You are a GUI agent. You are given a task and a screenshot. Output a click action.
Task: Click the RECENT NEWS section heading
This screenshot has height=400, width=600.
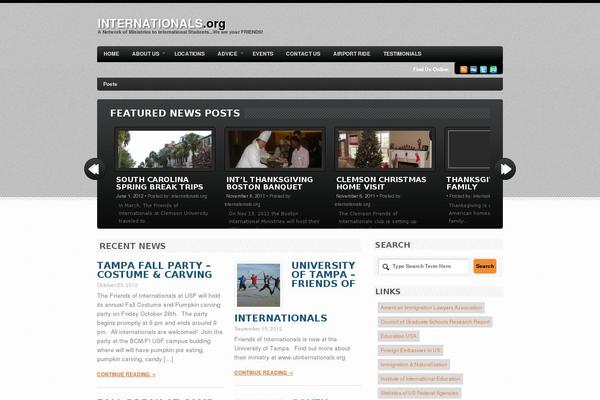(x=132, y=246)
